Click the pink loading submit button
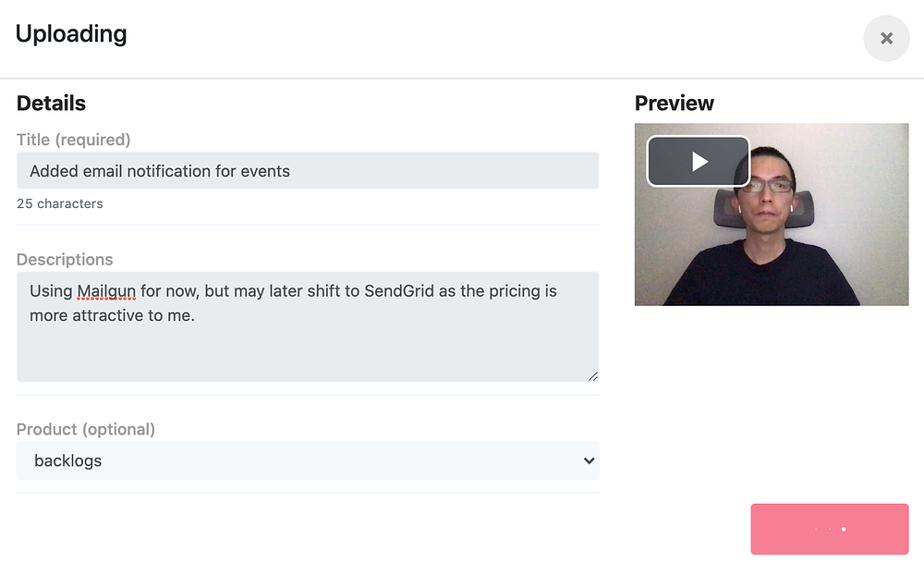 pyautogui.click(x=829, y=529)
